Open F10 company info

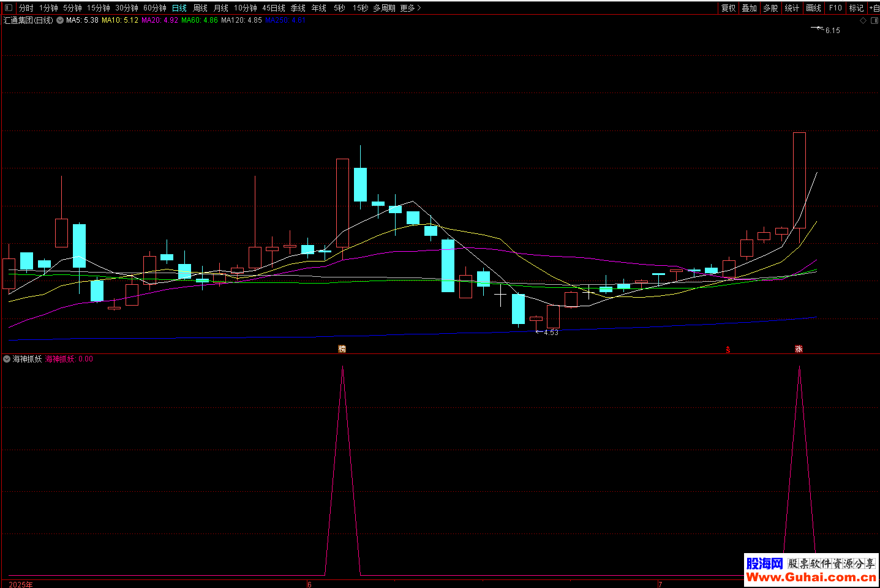[835, 8]
